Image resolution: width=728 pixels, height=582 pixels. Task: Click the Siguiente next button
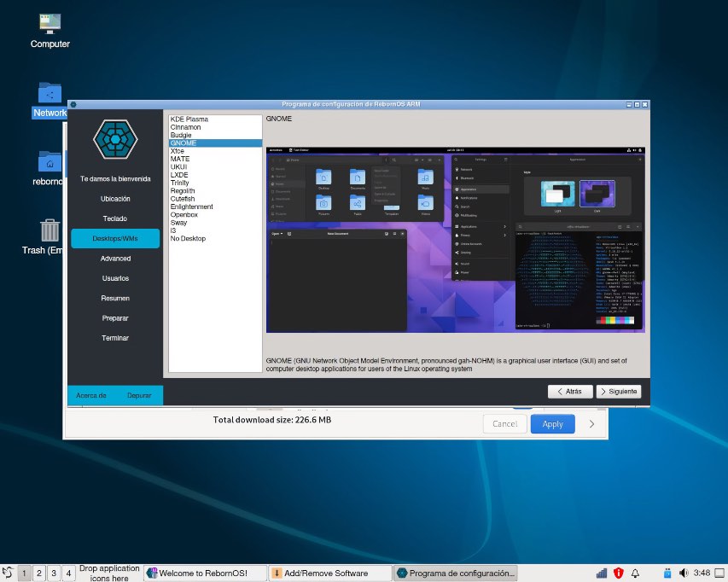(x=619, y=392)
